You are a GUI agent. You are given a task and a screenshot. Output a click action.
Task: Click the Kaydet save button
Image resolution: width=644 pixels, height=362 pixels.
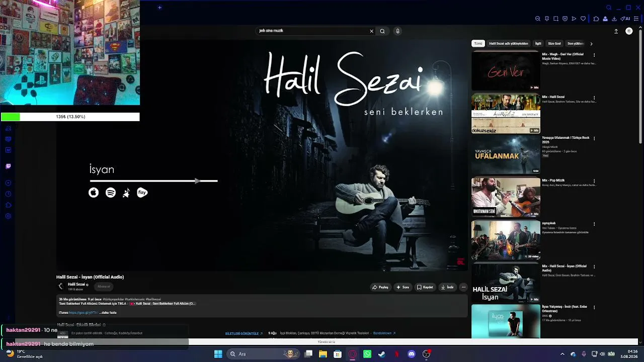tap(425, 287)
